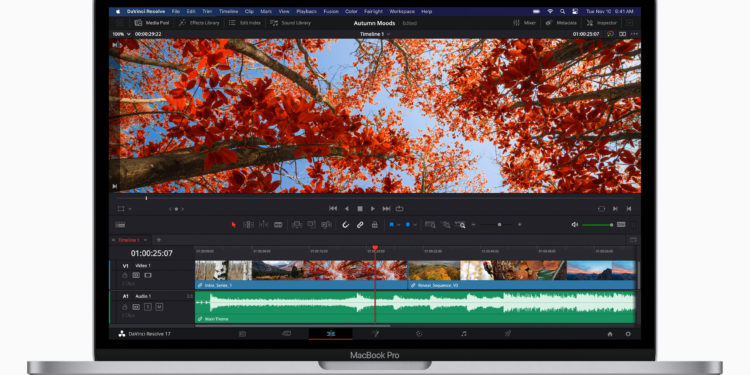Image resolution: width=750 pixels, height=375 pixels.
Task: Click the plus zoom-in button
Action: 519,224
